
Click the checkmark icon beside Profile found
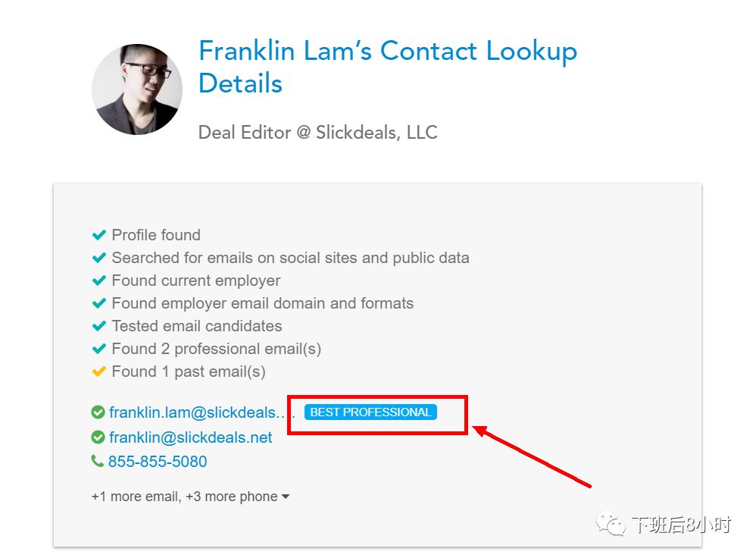[x=98, y=235]
